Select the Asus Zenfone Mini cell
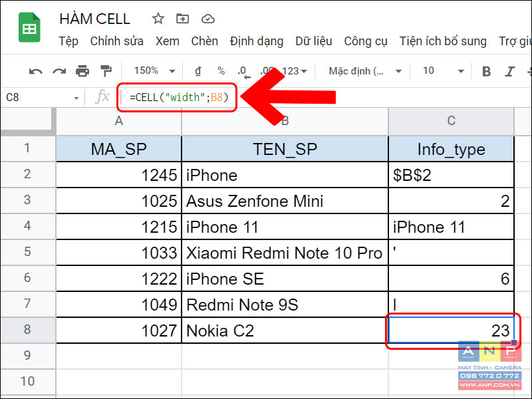Viewport: 532px width, 399px height. point(285,201)
